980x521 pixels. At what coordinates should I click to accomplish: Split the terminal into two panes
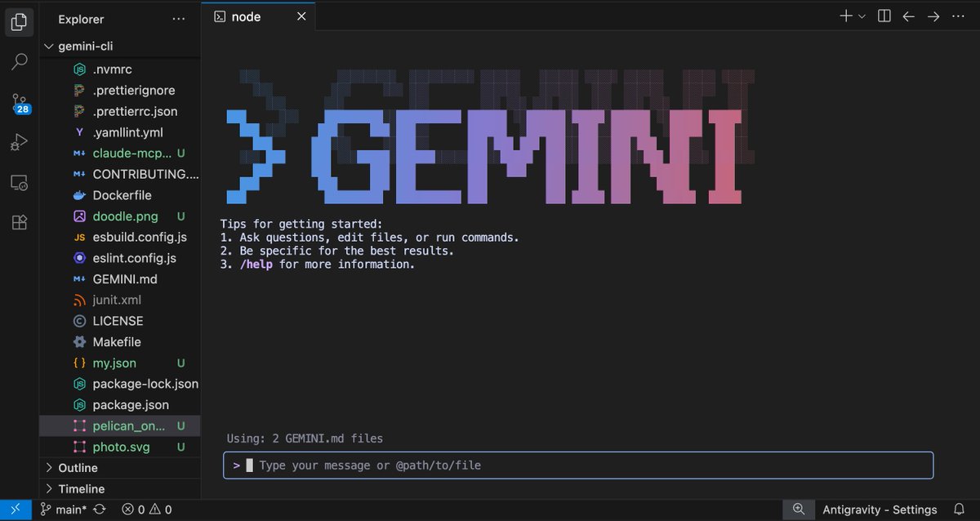click(x=884, y=16)
